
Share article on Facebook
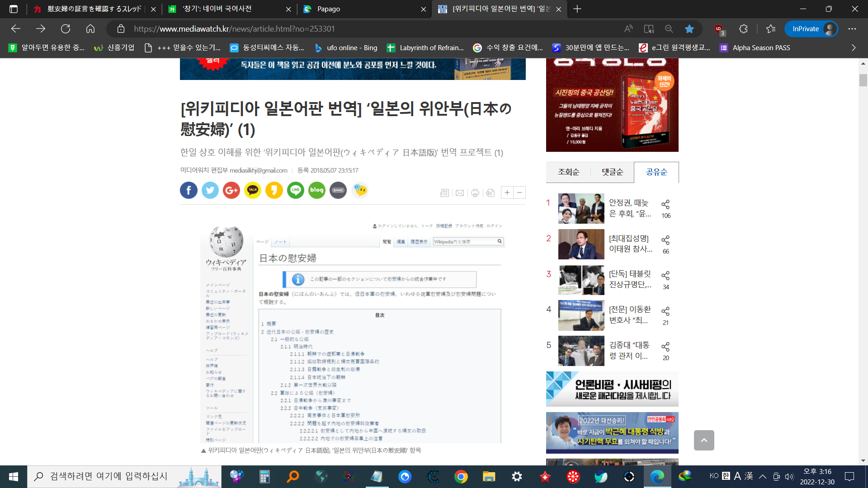point(189,190)
